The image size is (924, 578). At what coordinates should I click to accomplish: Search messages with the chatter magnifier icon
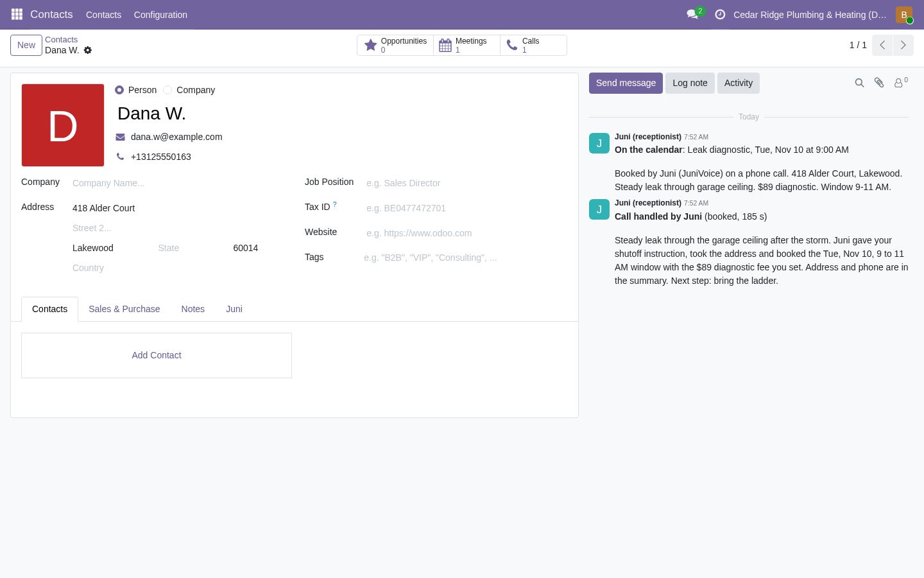[x=859, y=83]
